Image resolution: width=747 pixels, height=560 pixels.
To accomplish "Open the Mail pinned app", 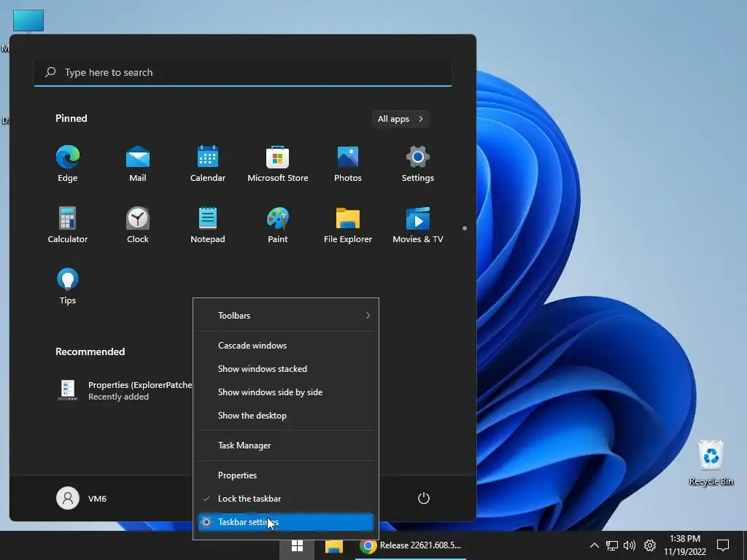I will click(138, 164).
